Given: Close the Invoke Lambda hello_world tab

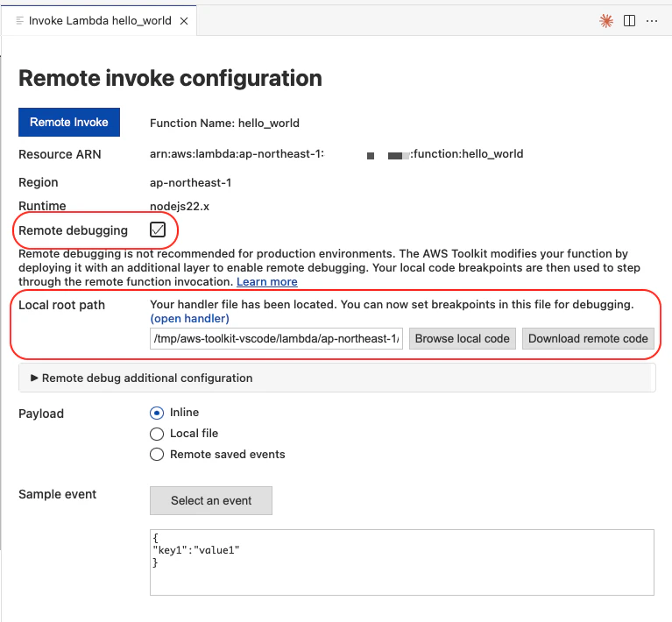Looking at the screenshot, I should click(x=184, y=21).
